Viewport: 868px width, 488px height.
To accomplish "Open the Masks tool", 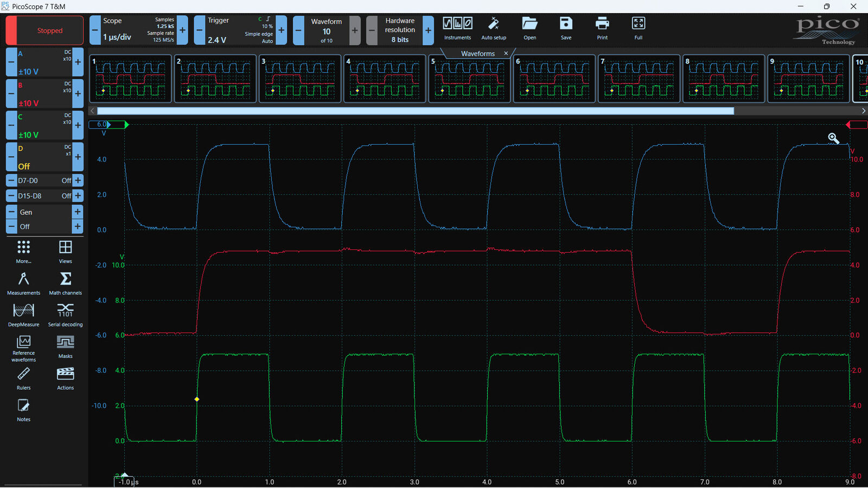I will point(65,347).
